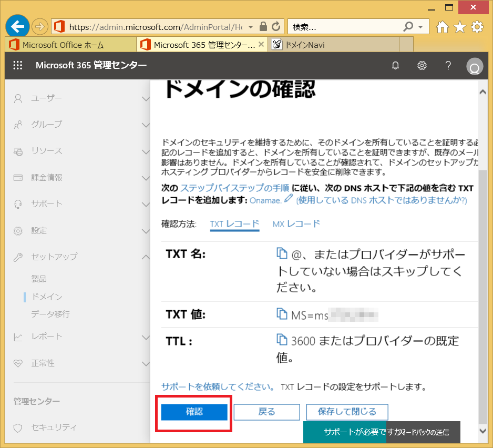Click the 戻る button

266,412
